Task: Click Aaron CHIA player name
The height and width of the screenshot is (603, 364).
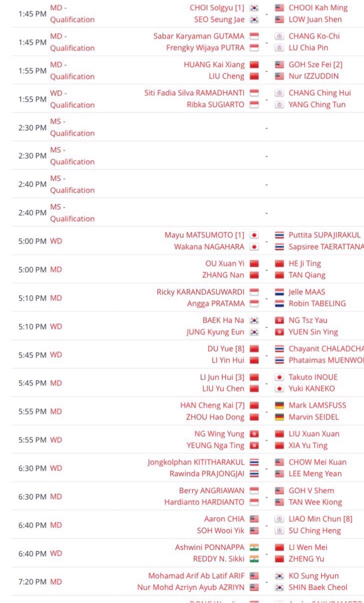Action: tap(224, 519)
